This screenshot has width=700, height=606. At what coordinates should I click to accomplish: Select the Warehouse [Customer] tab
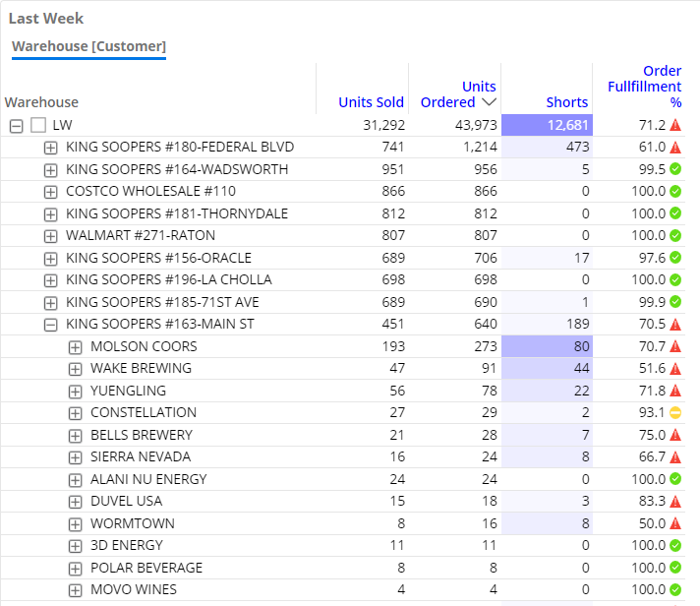coord(88,46)
